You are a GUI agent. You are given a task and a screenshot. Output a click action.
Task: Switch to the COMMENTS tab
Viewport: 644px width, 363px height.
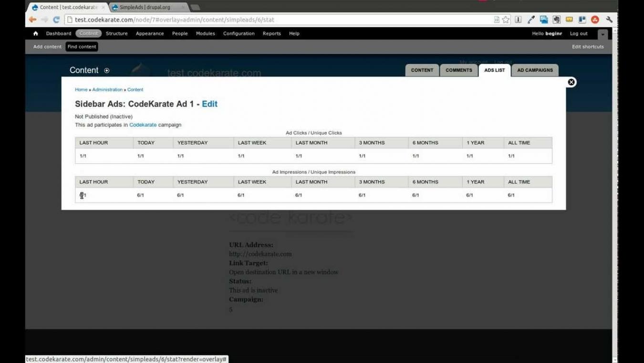click(x=459, y=70)
